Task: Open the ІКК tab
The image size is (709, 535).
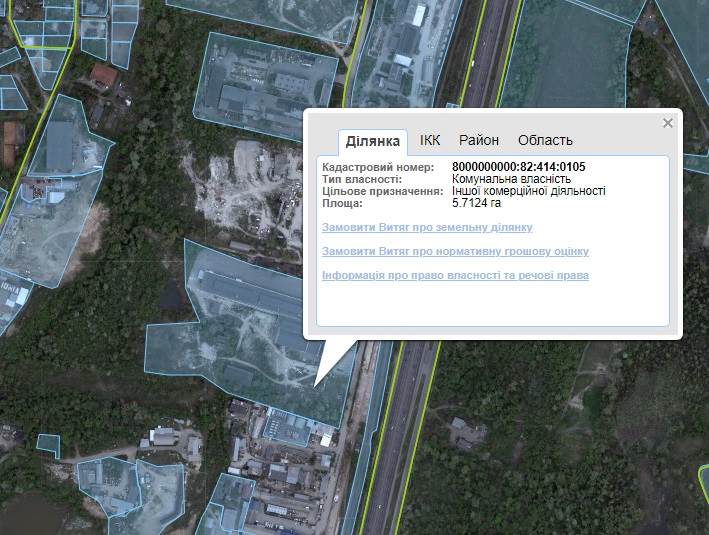Action: point(430,141)
